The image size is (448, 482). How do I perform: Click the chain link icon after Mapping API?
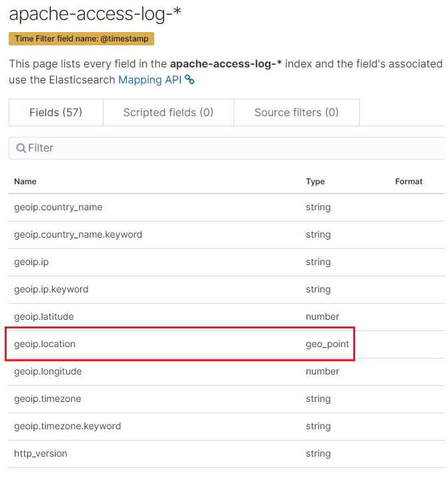click(190, 79)
